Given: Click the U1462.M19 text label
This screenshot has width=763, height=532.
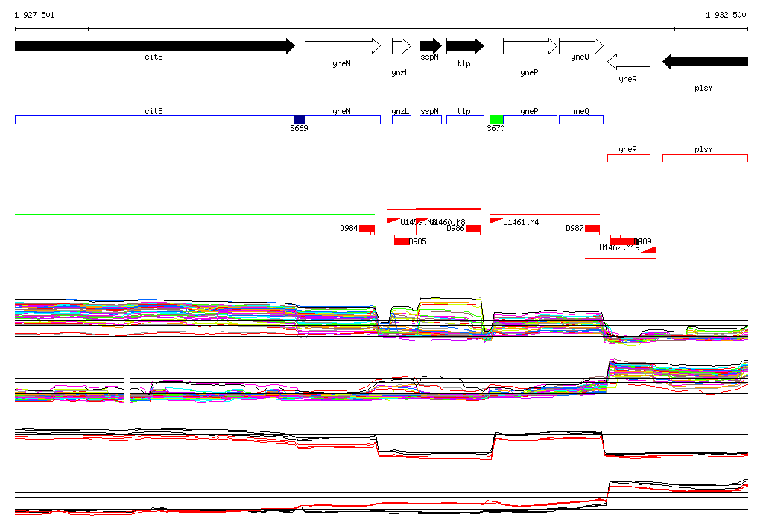Looking at the screenshot, I should click(x=619, y=248).
